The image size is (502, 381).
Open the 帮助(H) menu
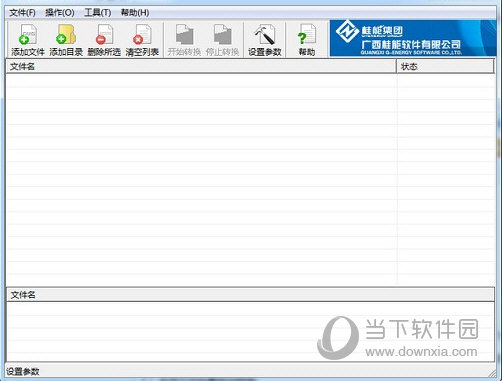click(x=135, y=13)
